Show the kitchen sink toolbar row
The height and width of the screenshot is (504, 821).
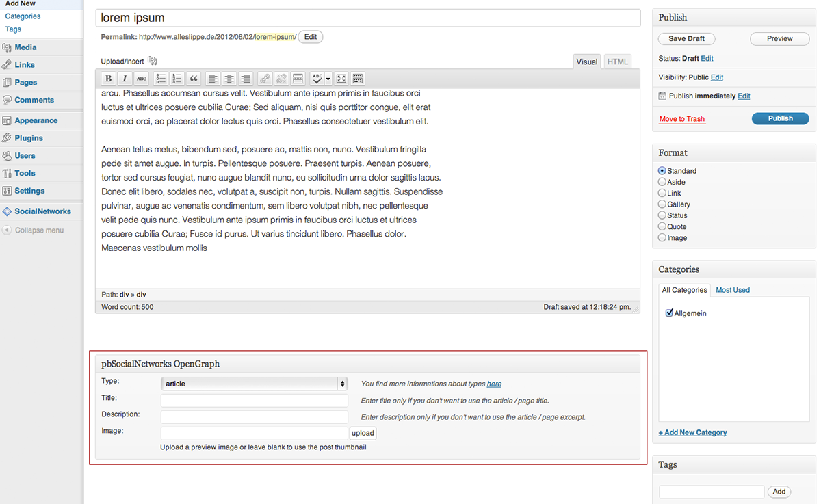click(358, 79)
